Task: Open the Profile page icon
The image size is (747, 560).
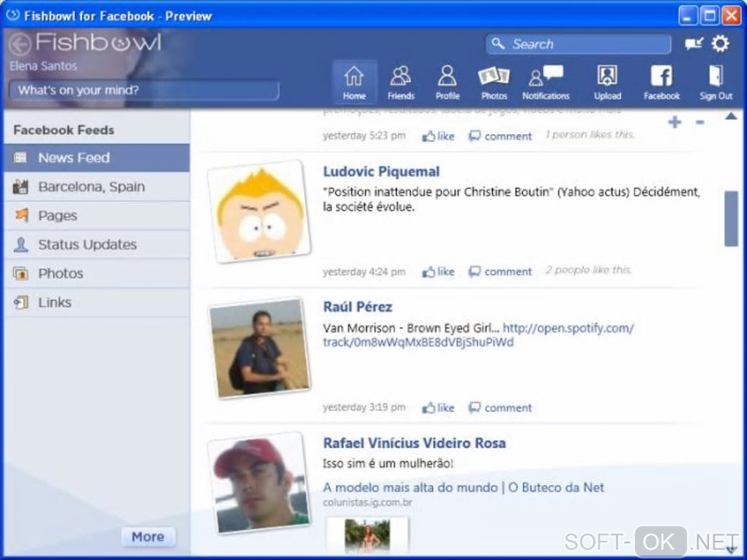Action: (x=447, y=82)
